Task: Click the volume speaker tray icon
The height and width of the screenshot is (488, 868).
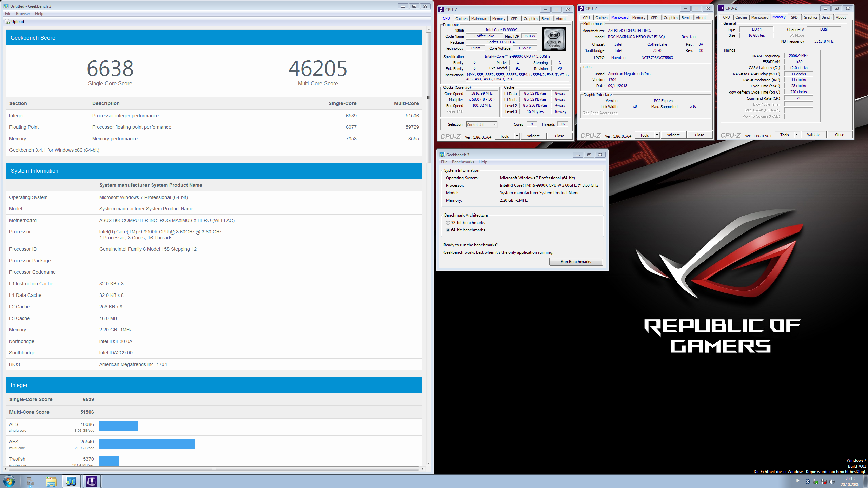Action: tap(832, 482)
